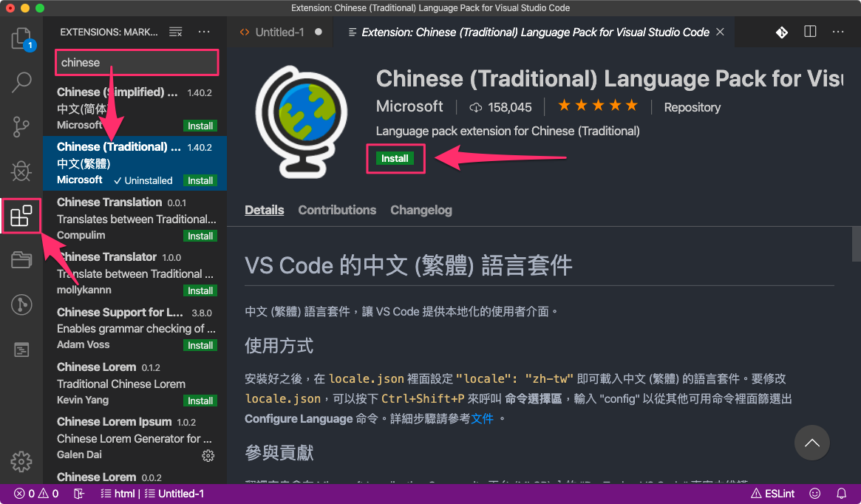Click the scroll-to-top arrow button
Image resolution: width=861 pixels, height=504 pixels.
click(x=811, y=443)
